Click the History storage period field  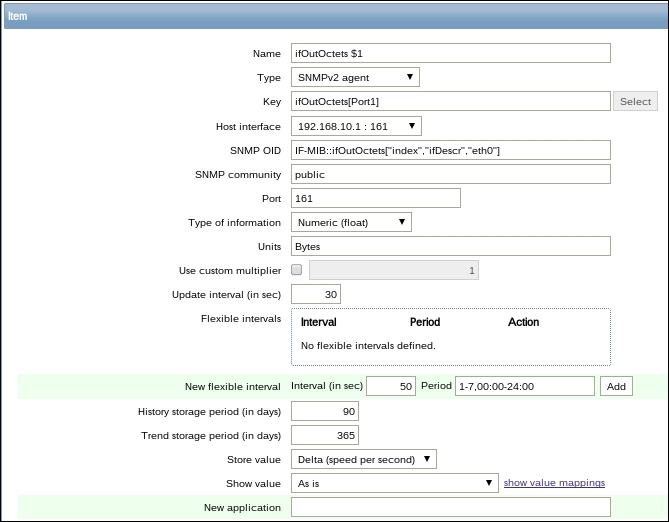pos(324,411)
